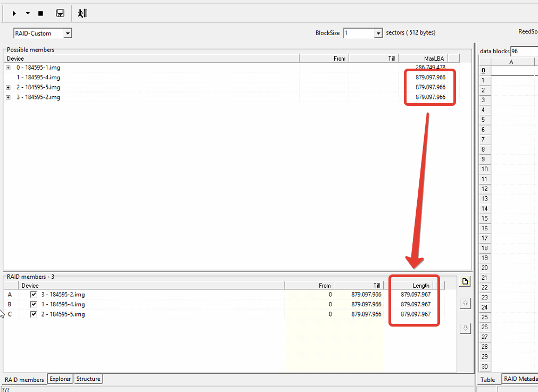Image resolution: width=538 pixels, height=392 pixels.
Task: Select row 10 in the block table
Action: tap(485, 169)
